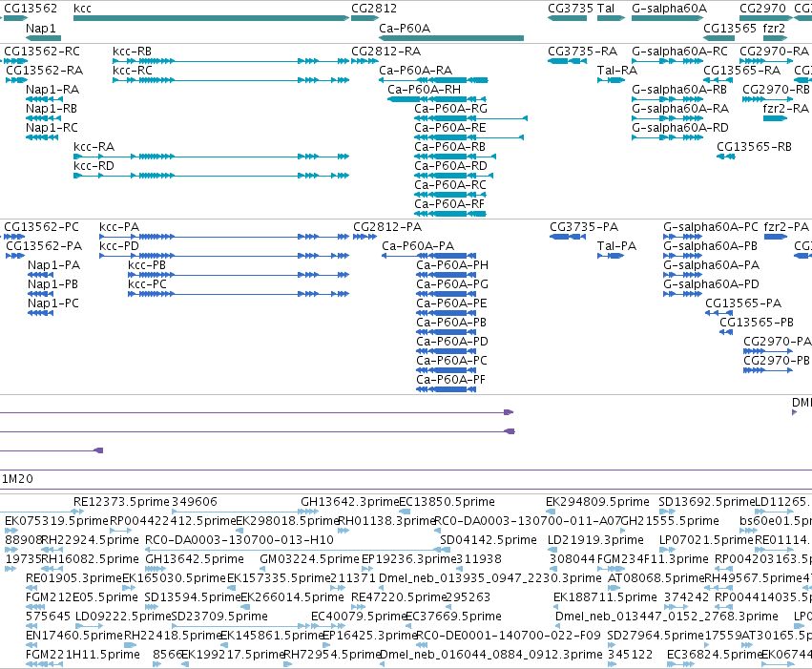
Task: Select the fzr2 gene label
Action: click(x=774, y=28)
